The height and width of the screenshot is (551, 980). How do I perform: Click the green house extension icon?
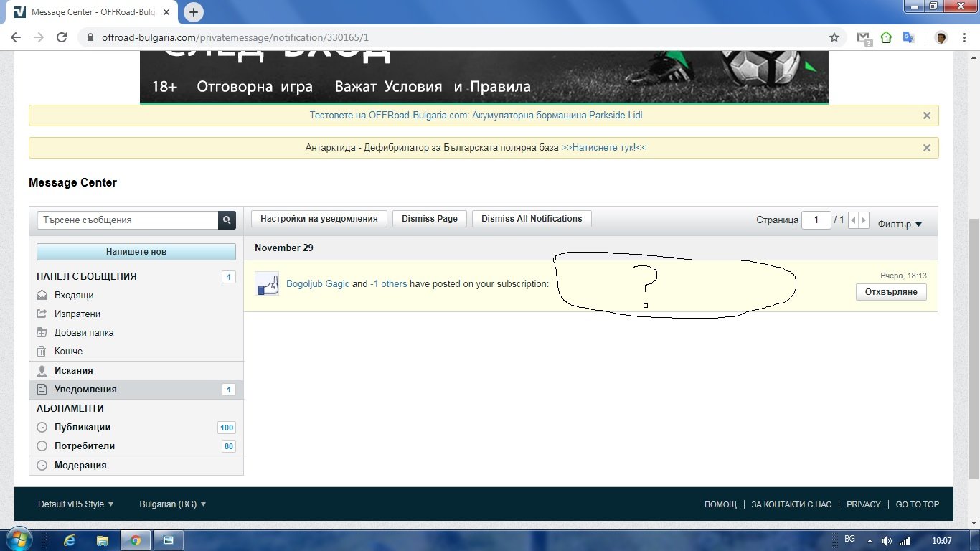886,37
